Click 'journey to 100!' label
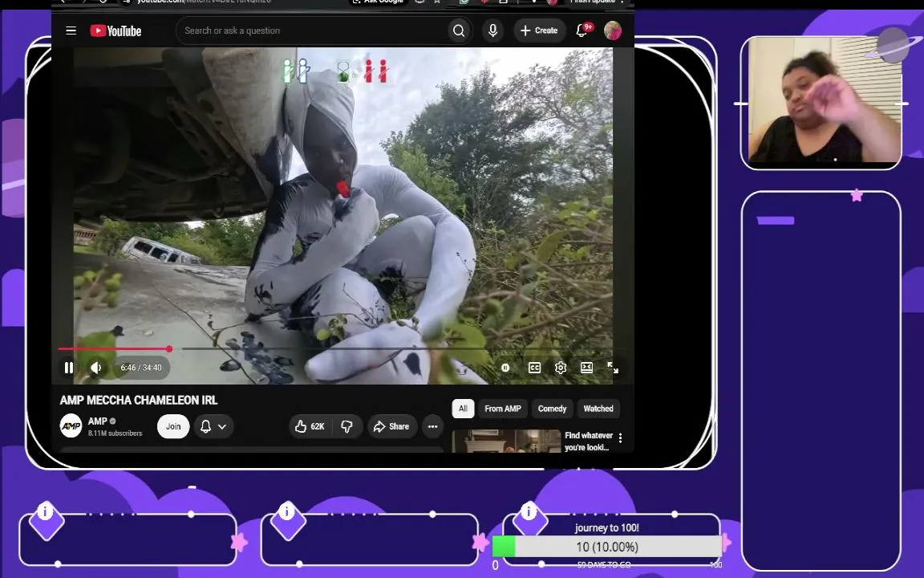 point(607,528)
